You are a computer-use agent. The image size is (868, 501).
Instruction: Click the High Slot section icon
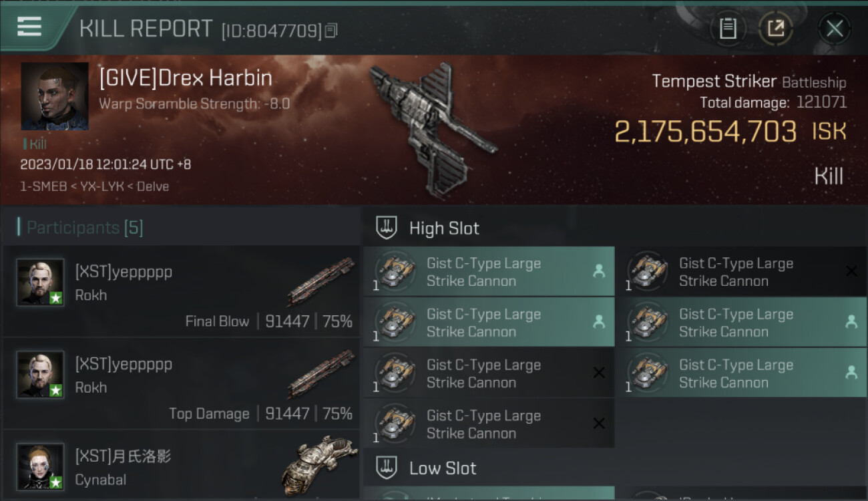click(x=387, y=228)
